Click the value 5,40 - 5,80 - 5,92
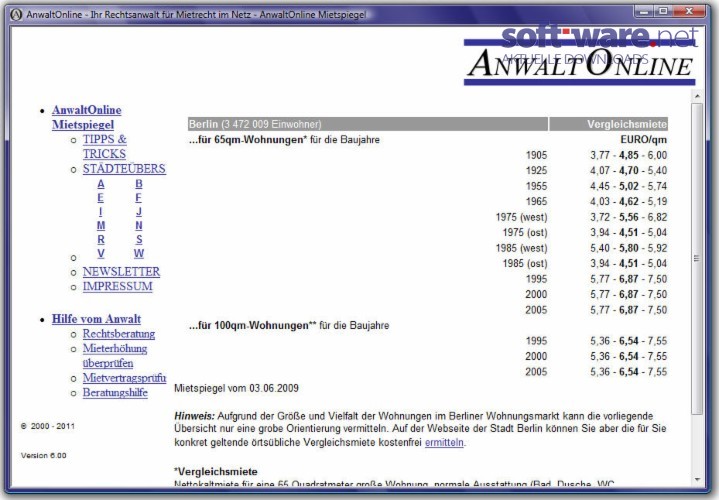The width and height of the screenshot is (719, 500). 629,248
